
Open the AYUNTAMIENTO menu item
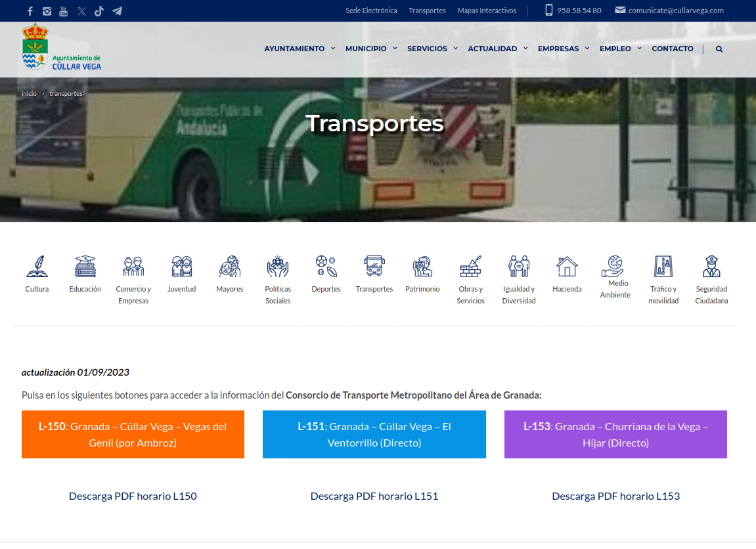point(294,49)
